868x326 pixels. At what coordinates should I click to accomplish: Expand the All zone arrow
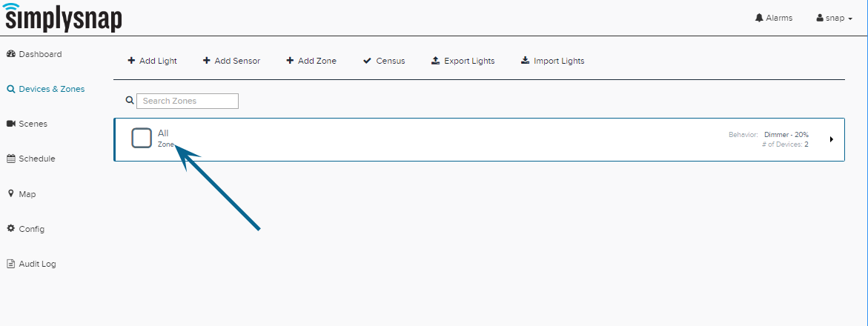pyautogui.click(x=832, y=139)
